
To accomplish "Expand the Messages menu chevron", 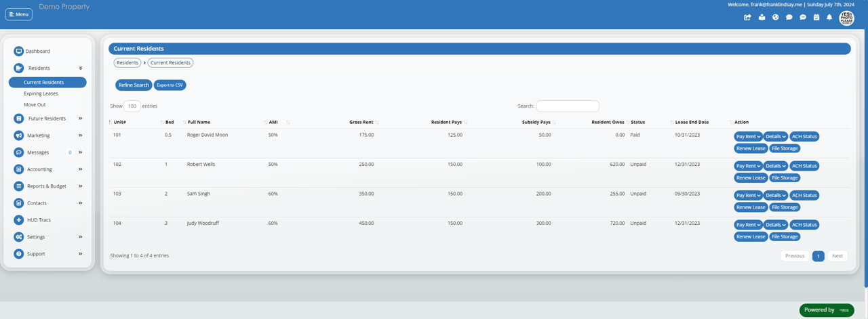I will point(81,152).
